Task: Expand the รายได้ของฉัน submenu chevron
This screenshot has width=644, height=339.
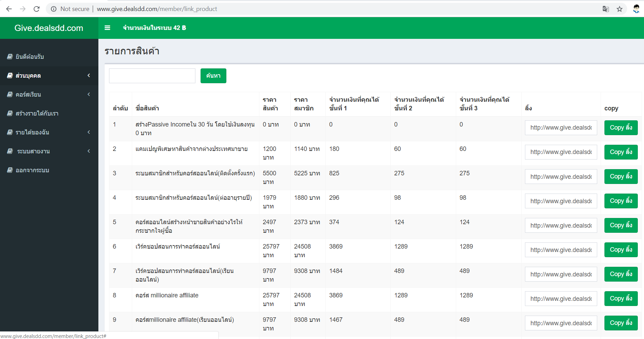Action: [x=89, y=132]
